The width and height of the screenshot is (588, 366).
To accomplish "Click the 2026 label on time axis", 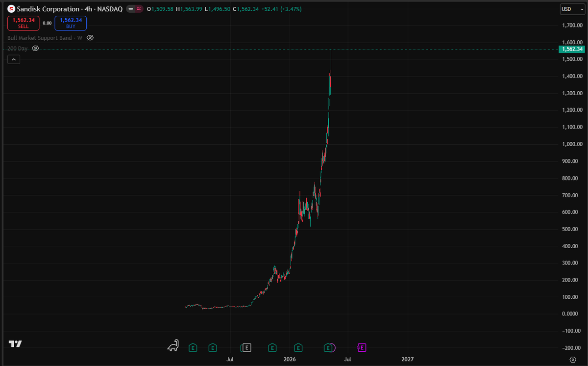I will click(x=290, y=360).
